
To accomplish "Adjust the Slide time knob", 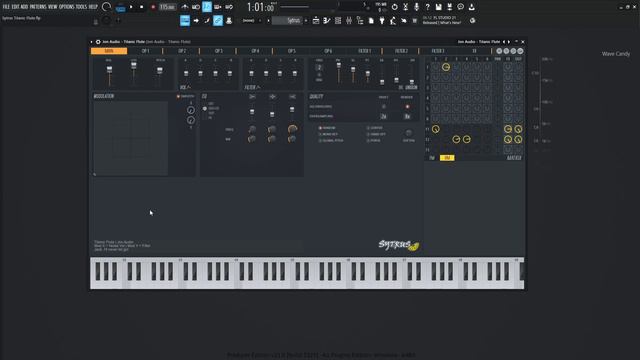I will pyautogui.click(x=408, y=133).
